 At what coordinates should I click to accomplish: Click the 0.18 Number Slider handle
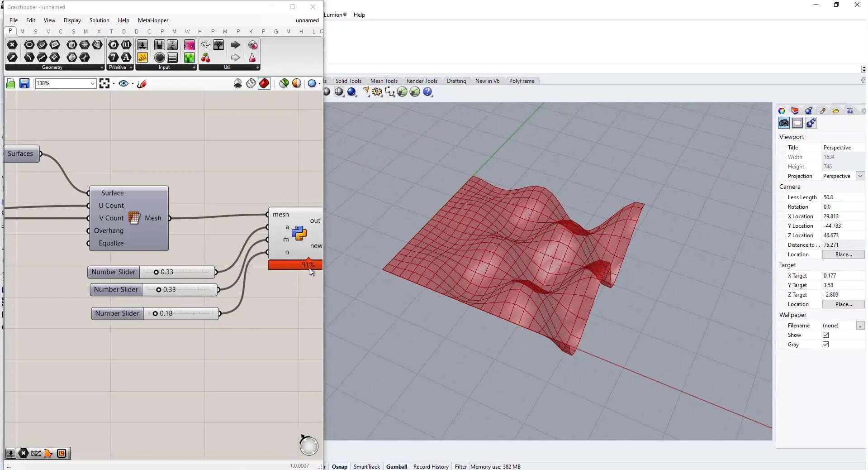pos(155,313)
